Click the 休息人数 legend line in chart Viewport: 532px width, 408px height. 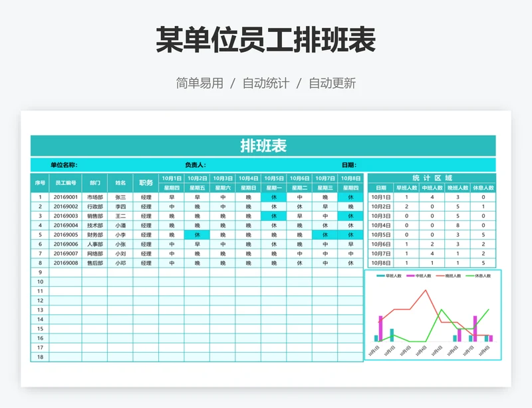coord(470,276)
